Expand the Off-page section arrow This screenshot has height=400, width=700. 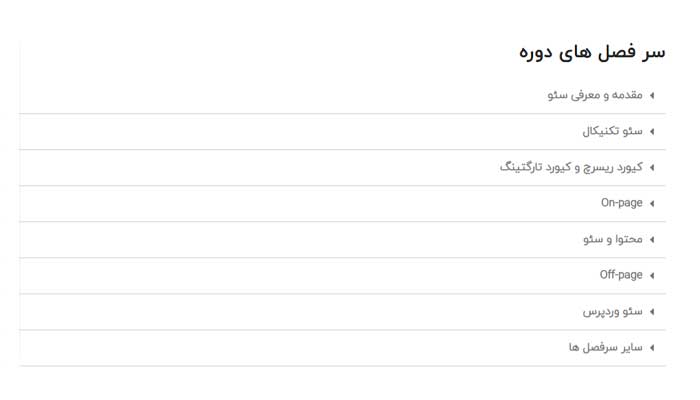(652, 276)
